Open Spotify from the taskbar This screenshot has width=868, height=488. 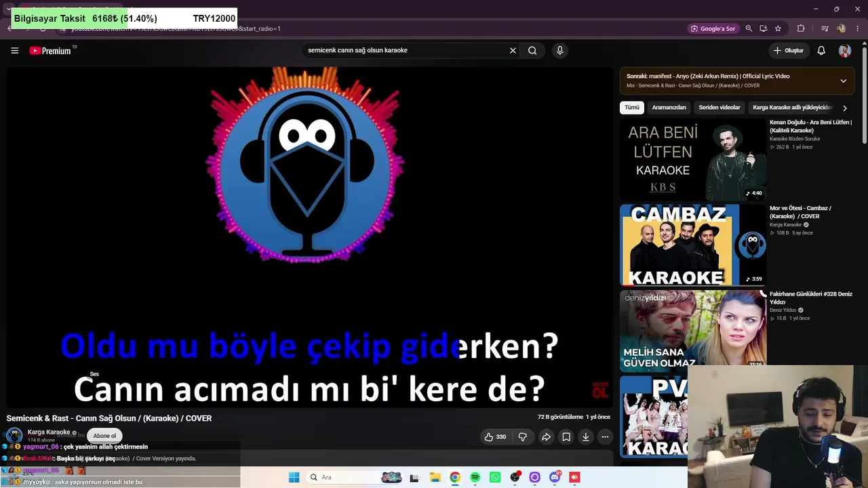475,477
